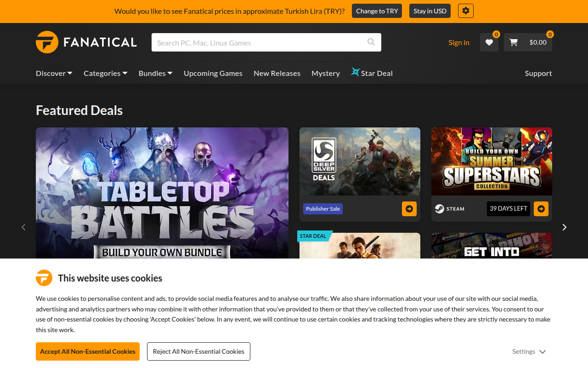This screenshot has height=368, width=588.
Task: Open Deep Silver Deals thumbnail
Action: click(x=360, y=161)
